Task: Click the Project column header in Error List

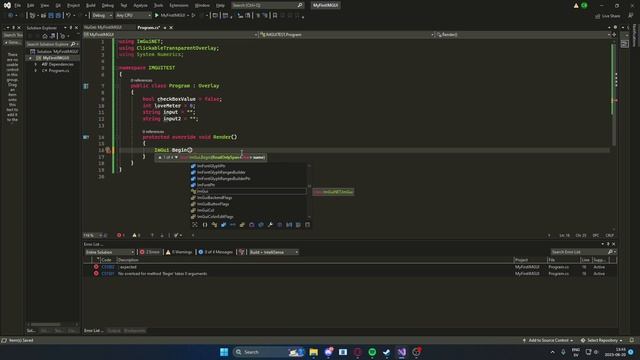Action: [x=530, y=260]
